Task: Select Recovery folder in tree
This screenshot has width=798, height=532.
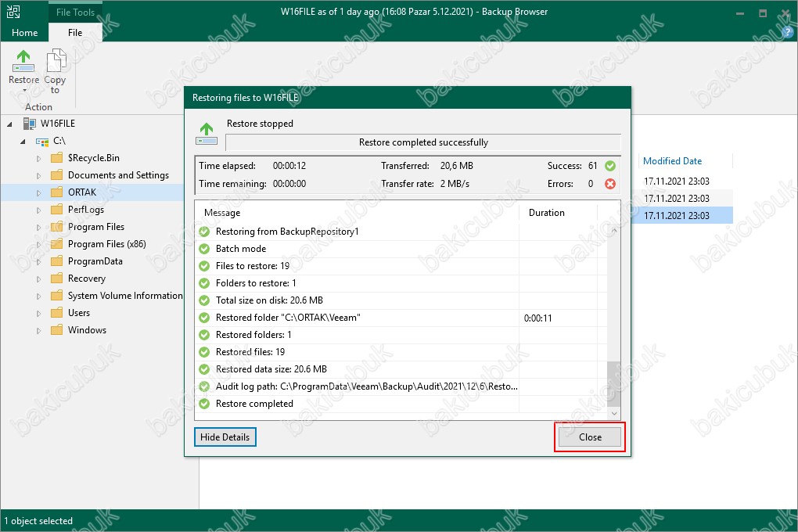Action: pyautogui.click(x=87, y=279)
